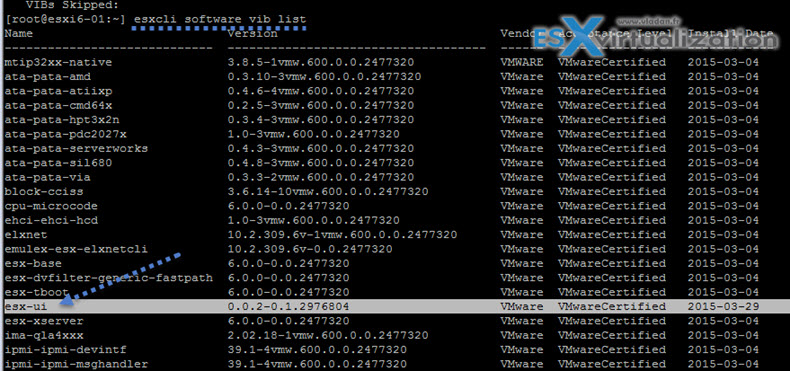Select the esx-xserver package name
The width and height of the screenshot is (790, 371).
click(44, 321)
